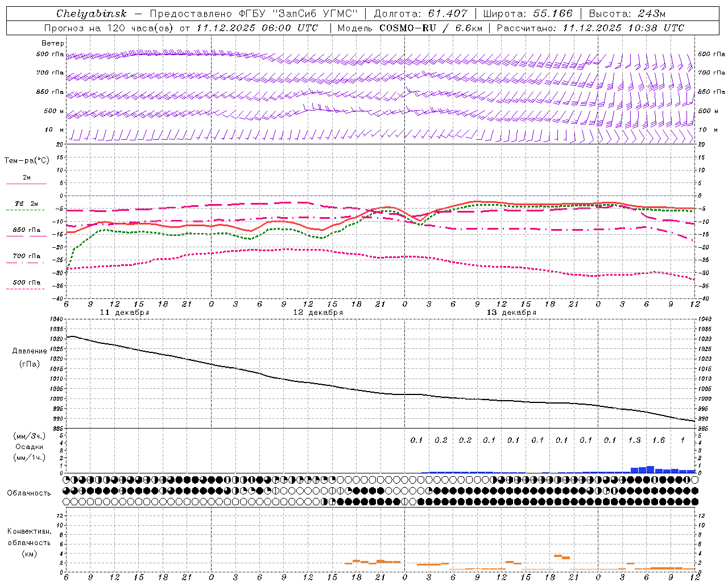Click the 11 декабря date label
The height and width of the screenshot is (582, 728).
pyautogui.click(x=125, y=313)
